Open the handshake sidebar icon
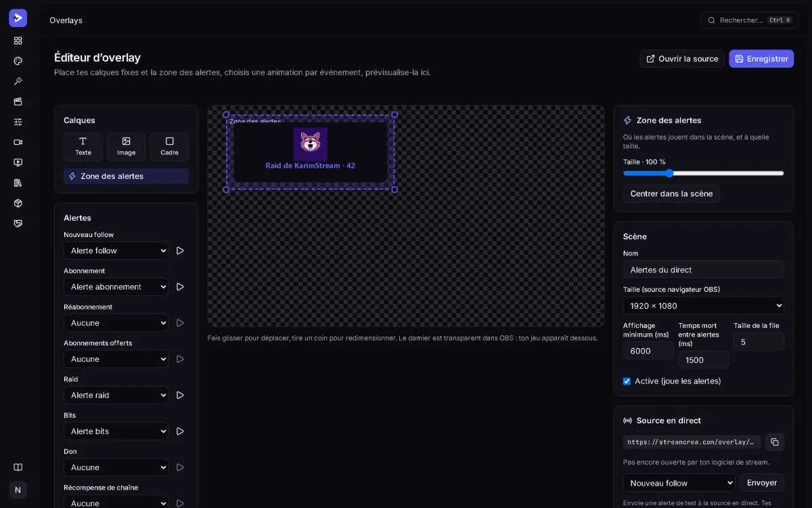This screenshot has width=812, height=508. click(18, 224)
